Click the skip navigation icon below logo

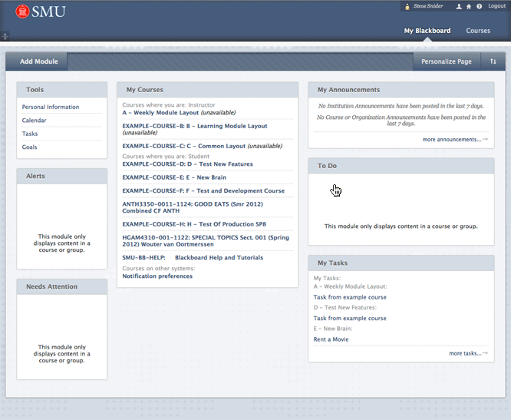pyautogui.click(x=5, y=36)
